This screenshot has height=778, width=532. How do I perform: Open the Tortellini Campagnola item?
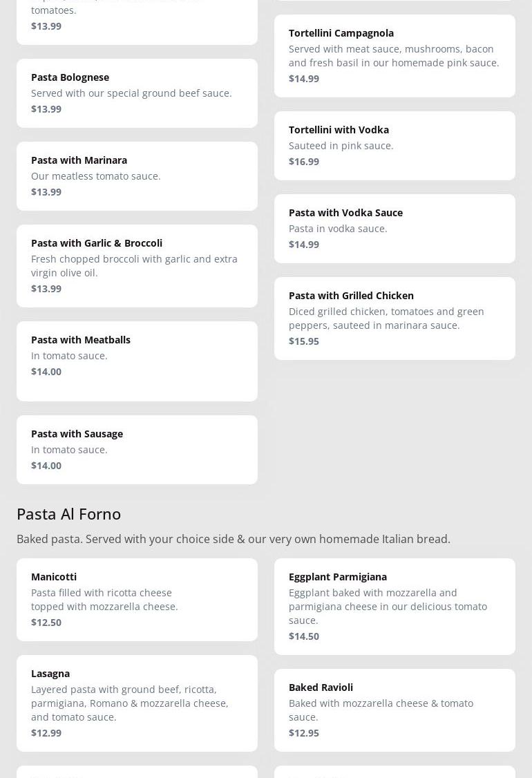341,33
